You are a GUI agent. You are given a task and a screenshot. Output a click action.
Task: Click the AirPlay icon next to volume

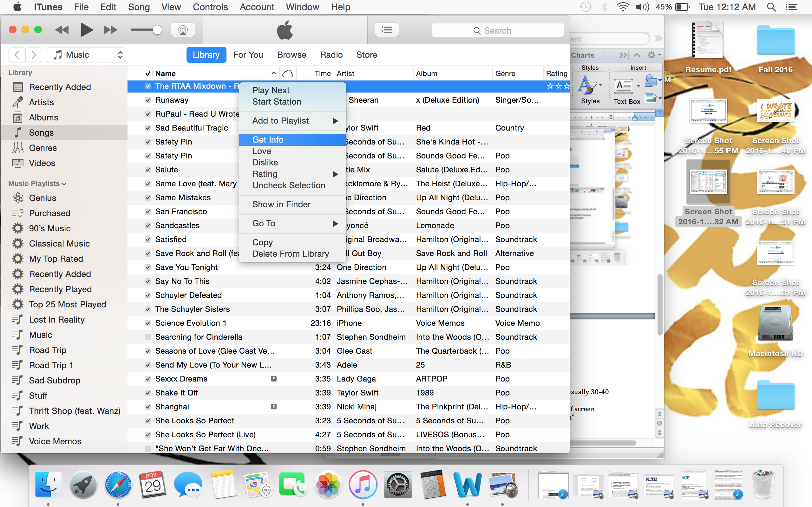[x=183, y=29]
